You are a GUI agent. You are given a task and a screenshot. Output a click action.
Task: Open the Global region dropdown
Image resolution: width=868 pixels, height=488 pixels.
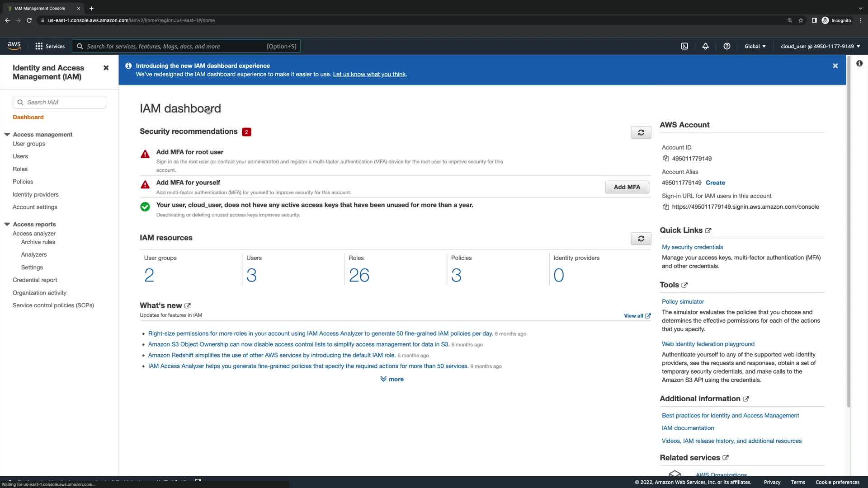755,46
